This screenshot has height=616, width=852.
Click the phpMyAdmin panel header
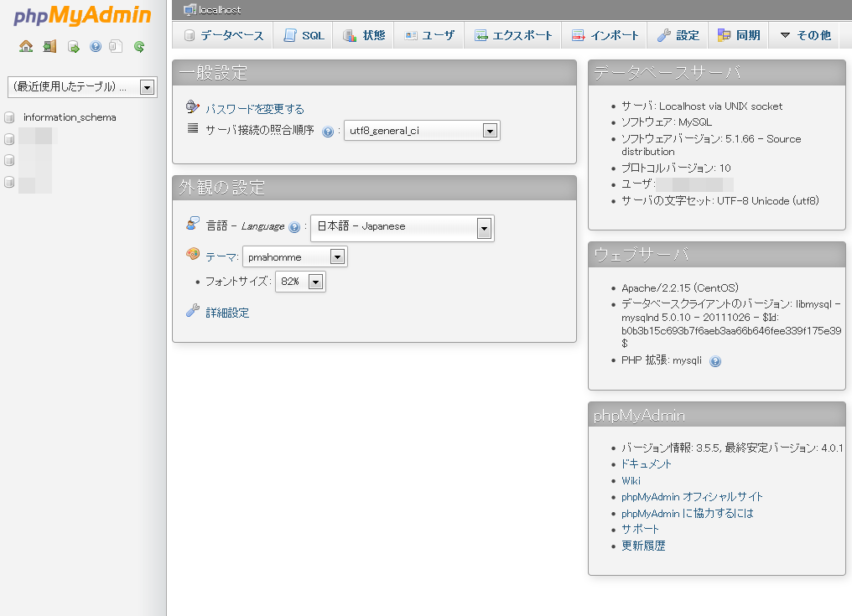point(717,415)
